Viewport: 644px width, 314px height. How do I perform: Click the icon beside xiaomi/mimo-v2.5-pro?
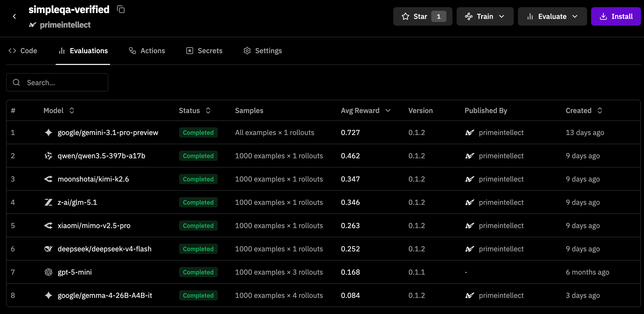point(48,226)
